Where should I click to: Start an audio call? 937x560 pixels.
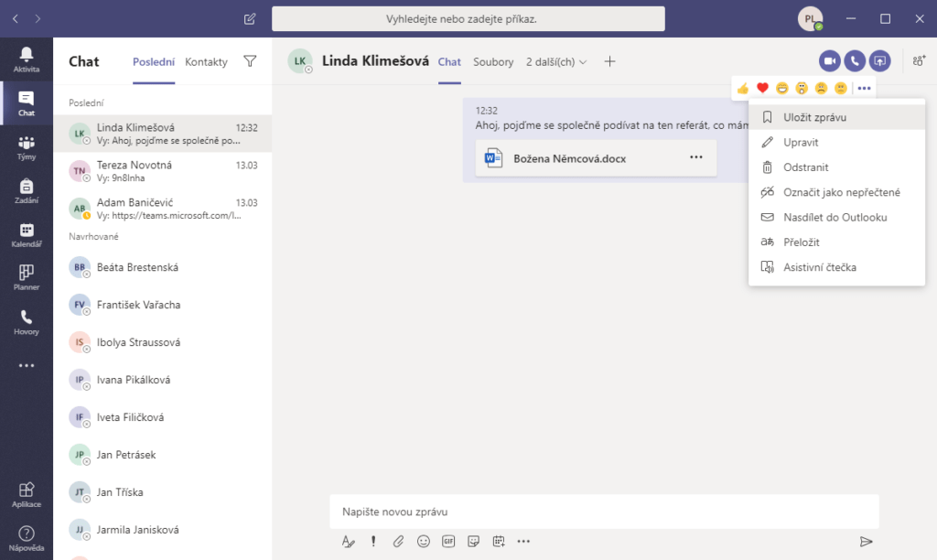(854, 61)
